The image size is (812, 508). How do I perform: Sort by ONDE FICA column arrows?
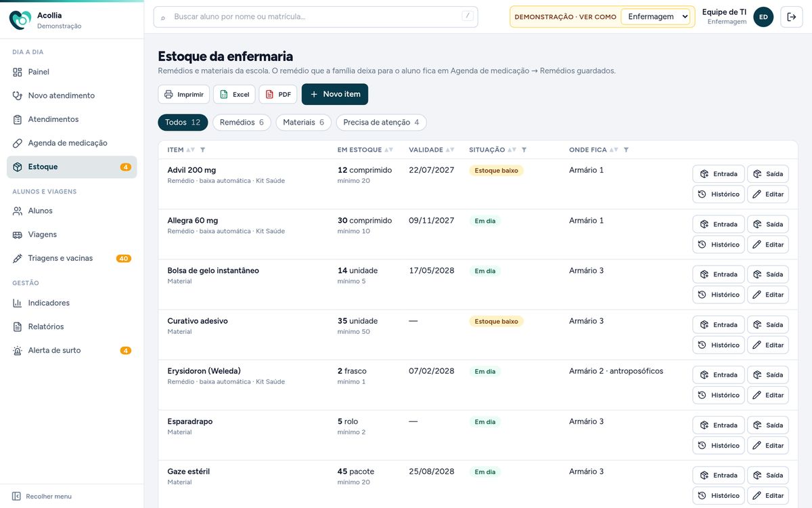click(614, 150)
